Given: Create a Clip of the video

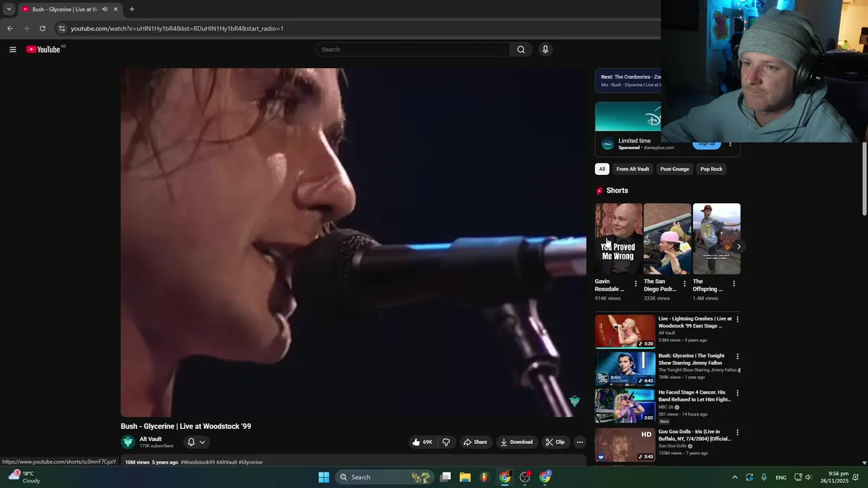Looking at the screenshot, I should click(x=555, y=442).
